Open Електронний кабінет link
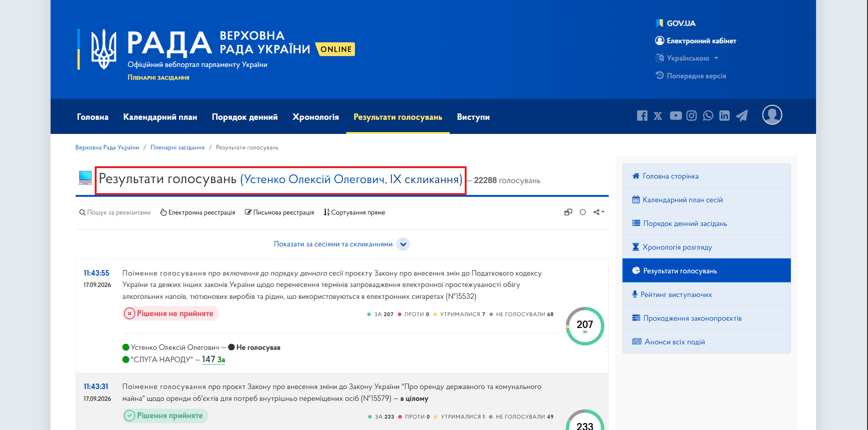Viewport: 868px width, 430px height. tap(696, 41)
